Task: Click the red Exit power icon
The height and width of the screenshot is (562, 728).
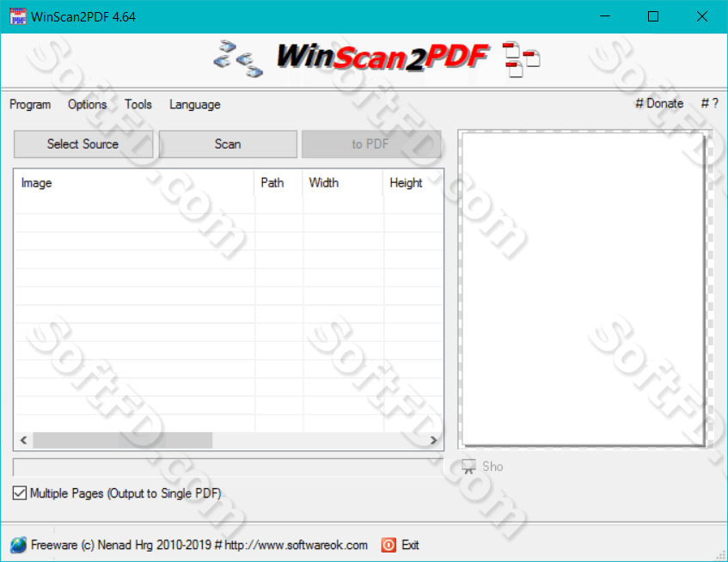Action: pyautogui.click(x=388, y=545)
